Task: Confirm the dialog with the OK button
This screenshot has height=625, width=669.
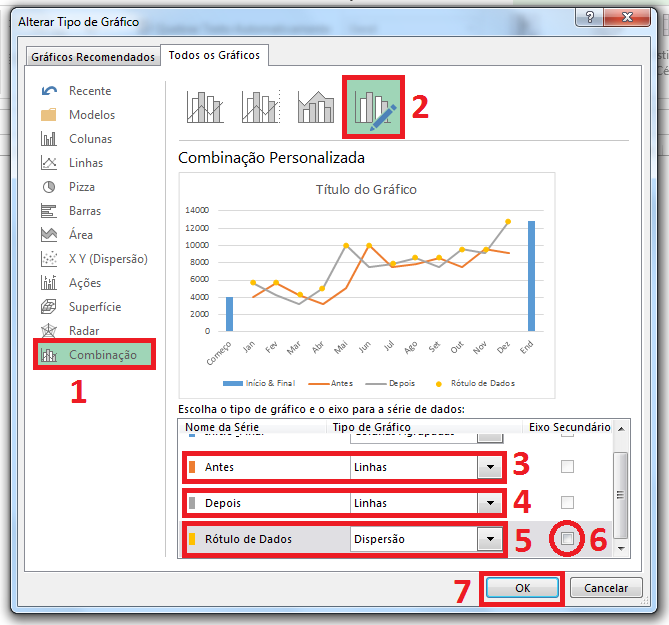Action: [x=522, y=589]
